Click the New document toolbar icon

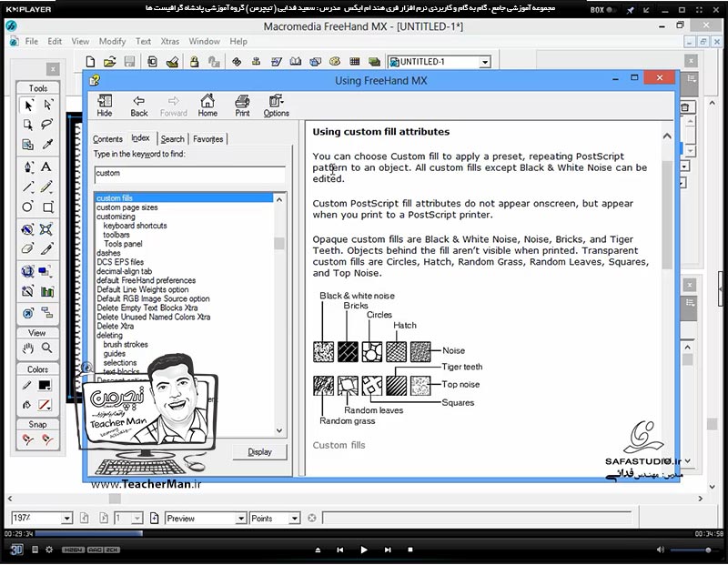pos(90,61)
